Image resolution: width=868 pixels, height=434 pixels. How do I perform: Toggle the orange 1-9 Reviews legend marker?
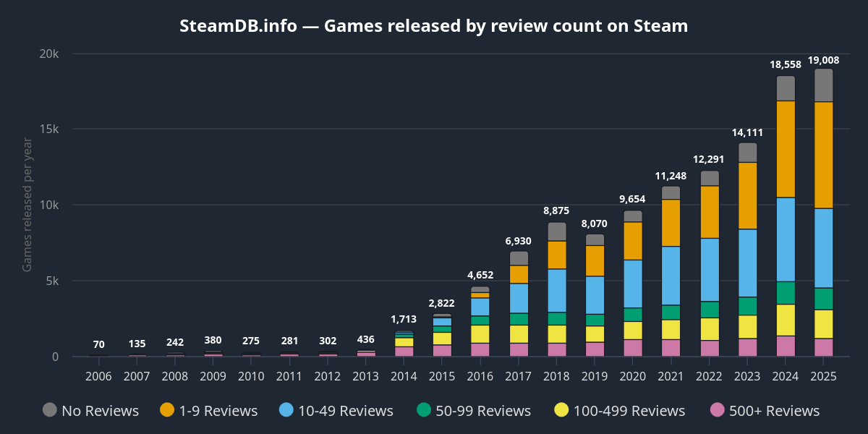[x=168, y=410]
